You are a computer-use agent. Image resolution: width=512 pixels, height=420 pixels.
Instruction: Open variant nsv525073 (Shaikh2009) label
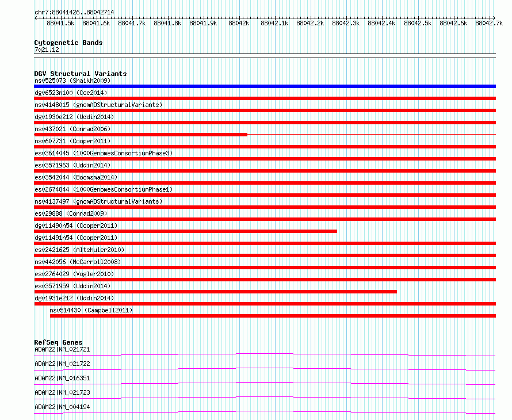[x=72, y=81]
